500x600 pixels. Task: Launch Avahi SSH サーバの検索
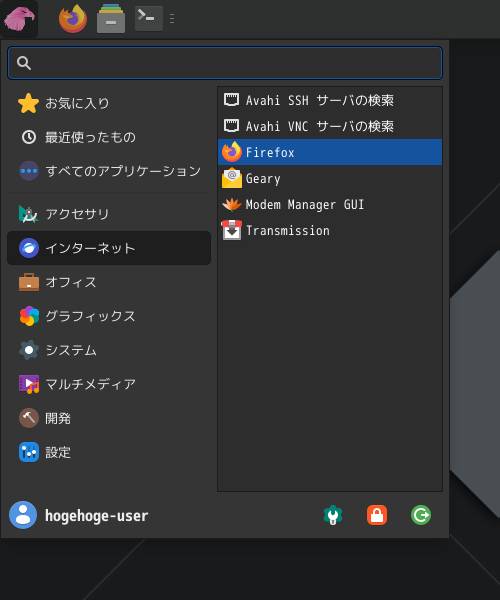click(x=330, y=100)
